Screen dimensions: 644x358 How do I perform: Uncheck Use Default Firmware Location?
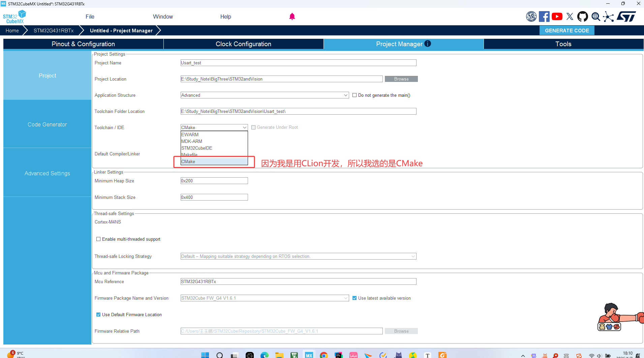pyautogui.click(x=98, y=315)
